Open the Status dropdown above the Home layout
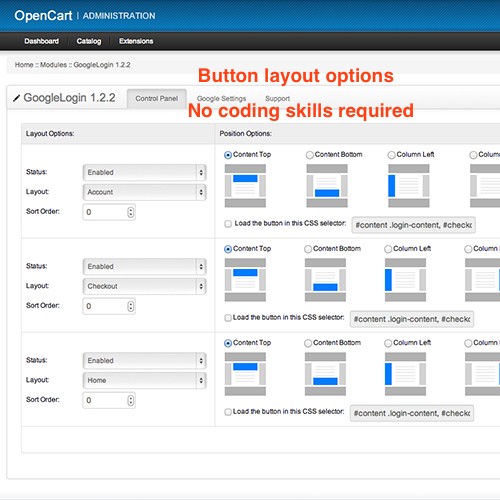The image size is (500, 500). [145, 360]
